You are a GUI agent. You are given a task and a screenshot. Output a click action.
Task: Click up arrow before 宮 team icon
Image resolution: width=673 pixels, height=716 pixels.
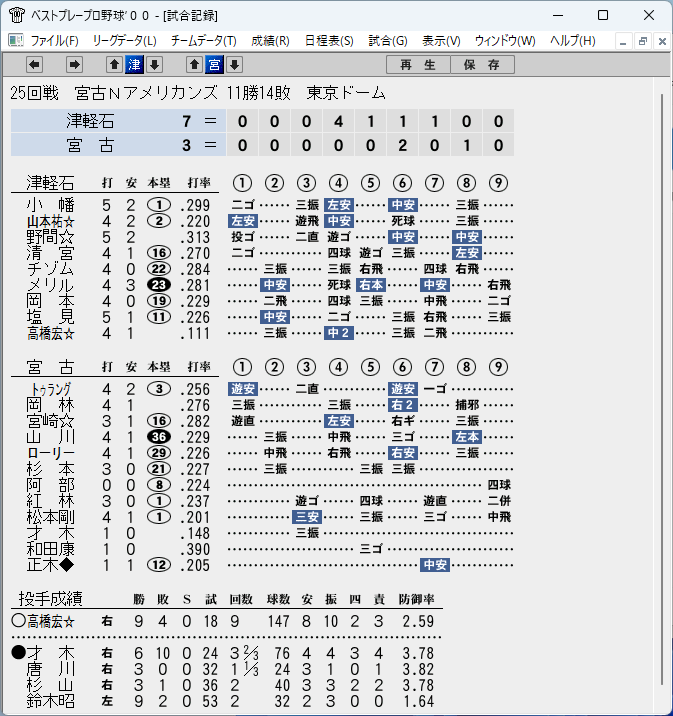click(194, 65)
